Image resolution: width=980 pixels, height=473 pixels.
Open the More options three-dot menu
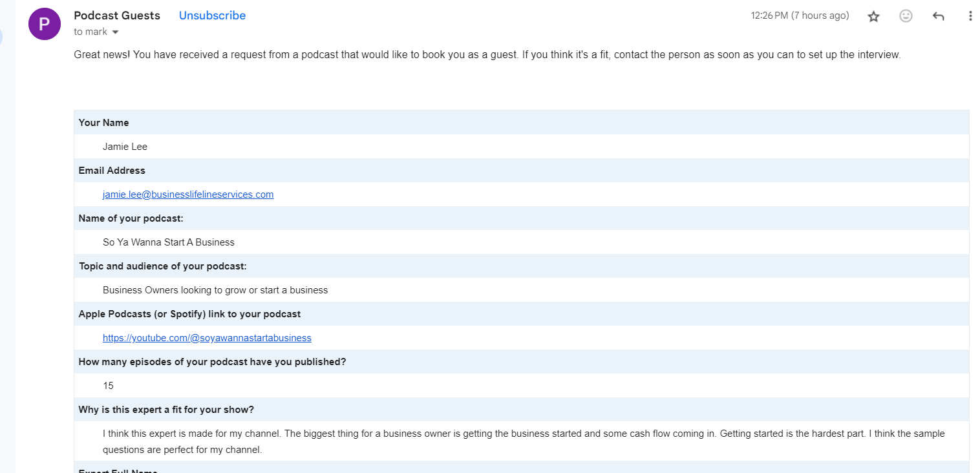pyautogui.click(x=970, y=16)
